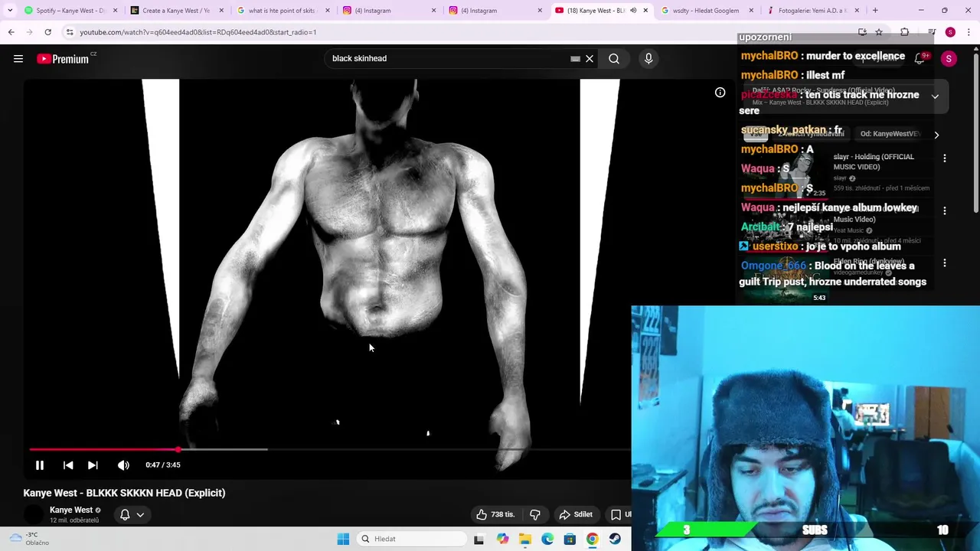Open YouTube notifications bell with 9+ badge
Viewport: 980px width, 551px height.
920,59
